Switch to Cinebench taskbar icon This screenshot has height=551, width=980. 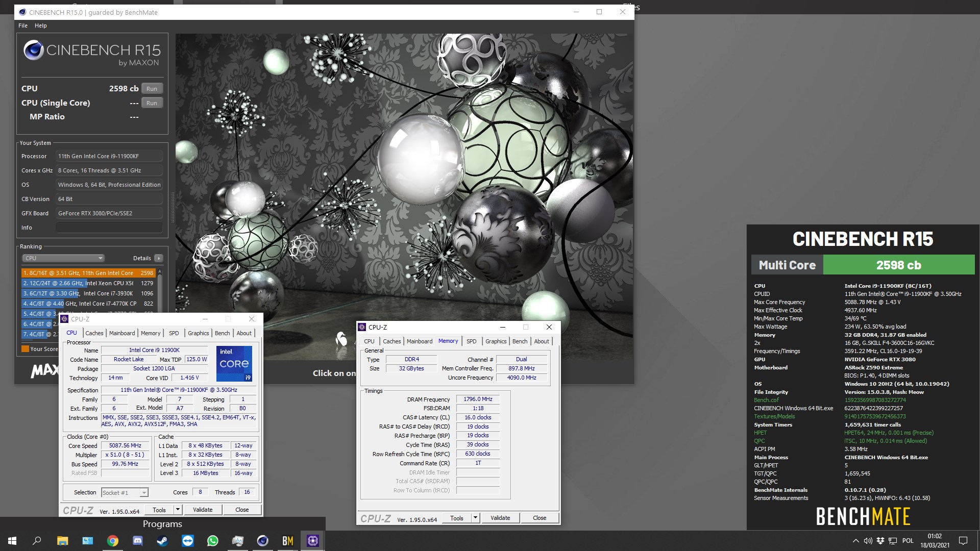(x=263, y=541)
